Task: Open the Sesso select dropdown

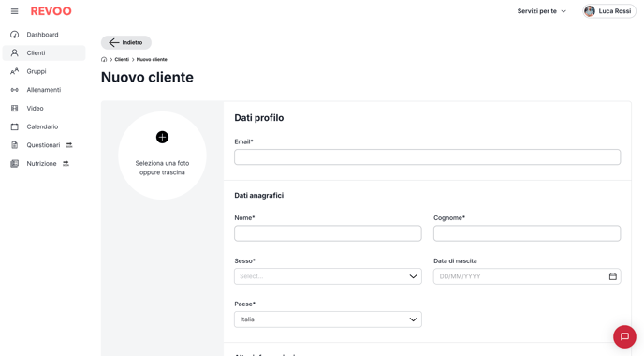Action: coord(328,276)
